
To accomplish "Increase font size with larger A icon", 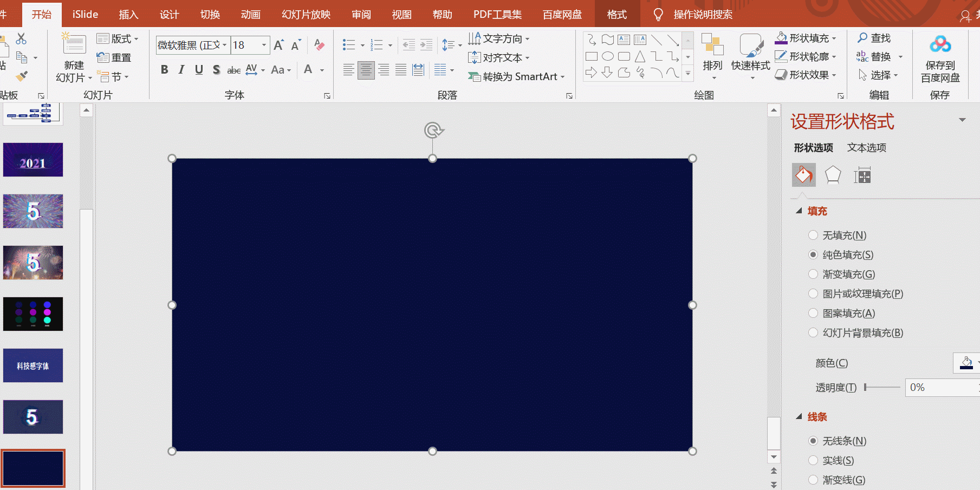I will 278,45.
